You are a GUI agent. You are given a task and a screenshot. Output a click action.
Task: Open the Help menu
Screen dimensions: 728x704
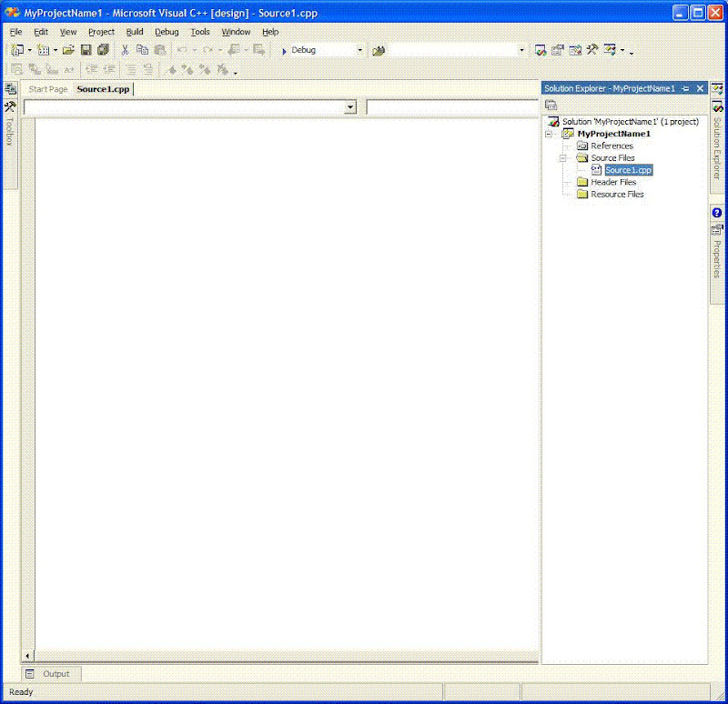pyautogui.click(x=270, y=32)
